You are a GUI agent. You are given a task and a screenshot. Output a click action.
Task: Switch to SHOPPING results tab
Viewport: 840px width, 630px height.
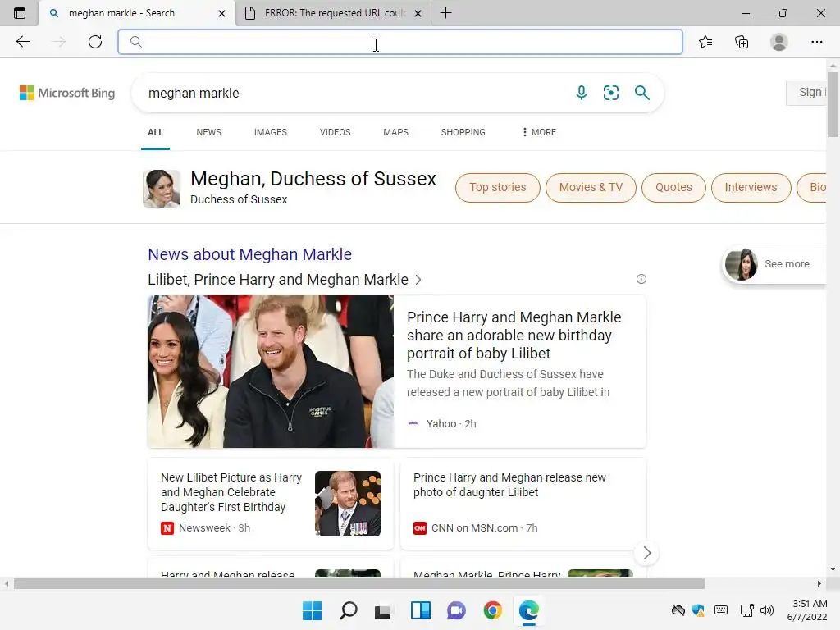pyautogui.click(x=463, y=132)
